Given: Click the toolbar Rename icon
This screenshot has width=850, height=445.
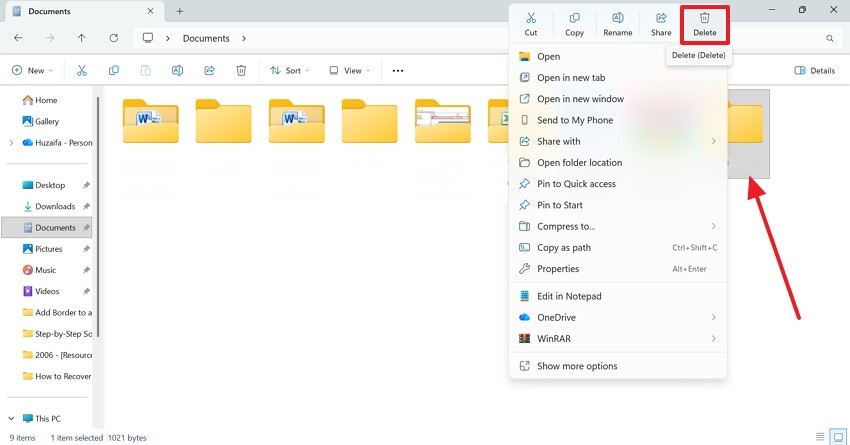Looking at the screenshot, I should coord(177,70).
